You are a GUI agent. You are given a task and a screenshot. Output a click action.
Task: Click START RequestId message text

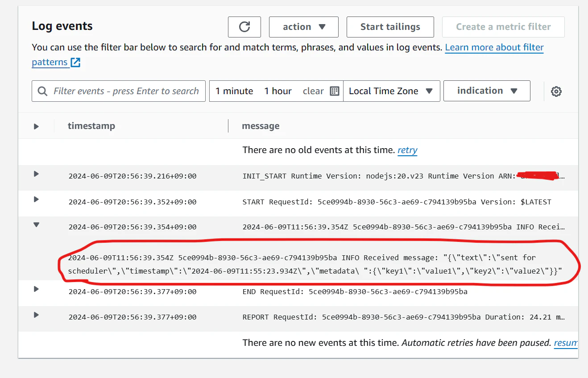(397, 202)
